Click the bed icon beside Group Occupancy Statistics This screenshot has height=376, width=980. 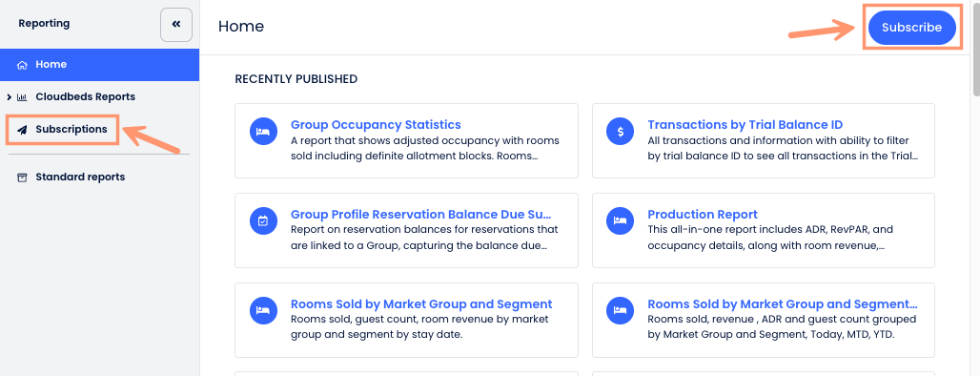point(263,132)
